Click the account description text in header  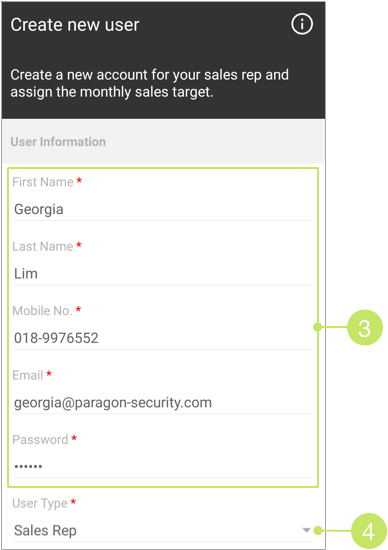[150, 83]
